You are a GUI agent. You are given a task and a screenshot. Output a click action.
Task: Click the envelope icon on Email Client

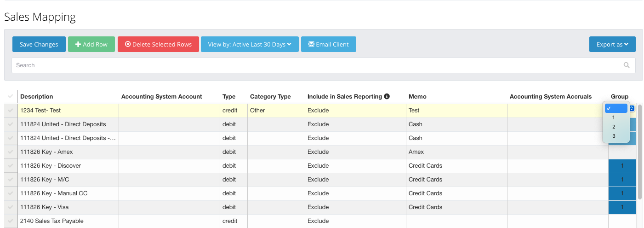(311, 45)
